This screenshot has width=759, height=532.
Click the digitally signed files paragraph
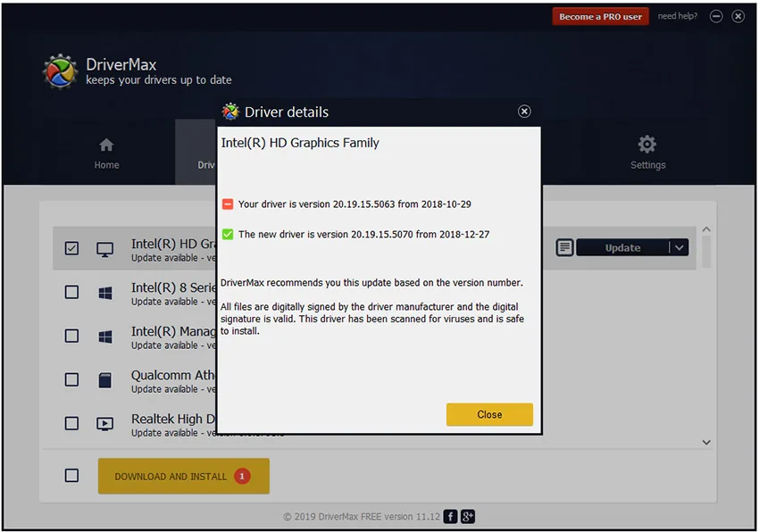(x=372, y=319)
